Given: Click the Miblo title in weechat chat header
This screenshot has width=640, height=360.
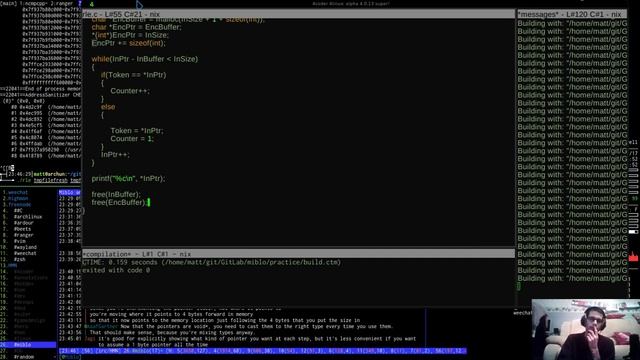Looking at the screenshot, I should click(69, 192).
